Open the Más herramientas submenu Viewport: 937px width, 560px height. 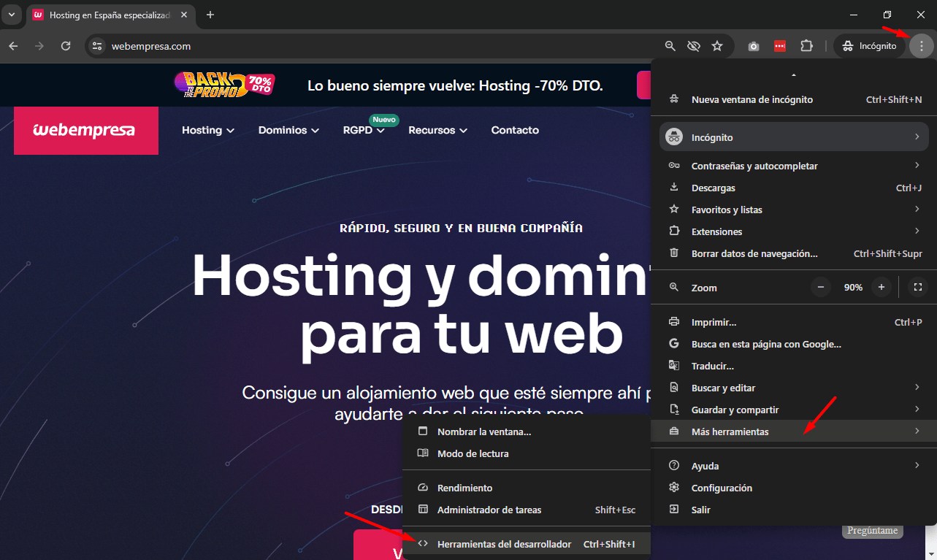(794, 431)
